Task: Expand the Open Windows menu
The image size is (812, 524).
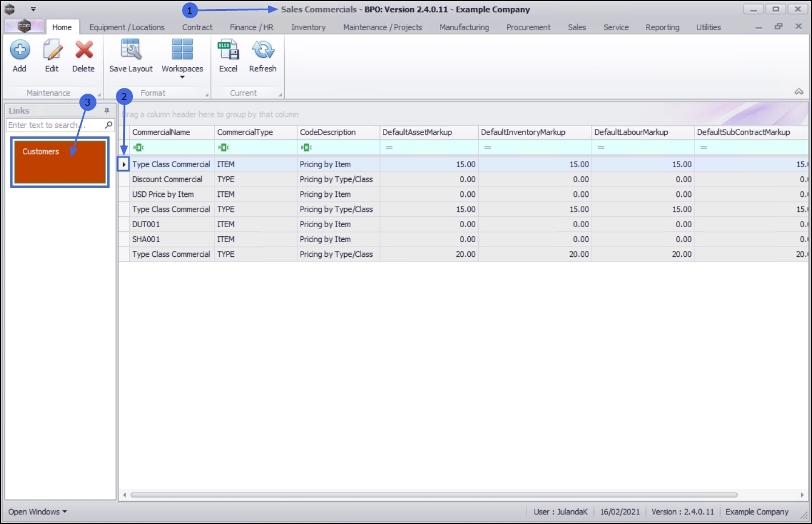Action: coord(37,511)
